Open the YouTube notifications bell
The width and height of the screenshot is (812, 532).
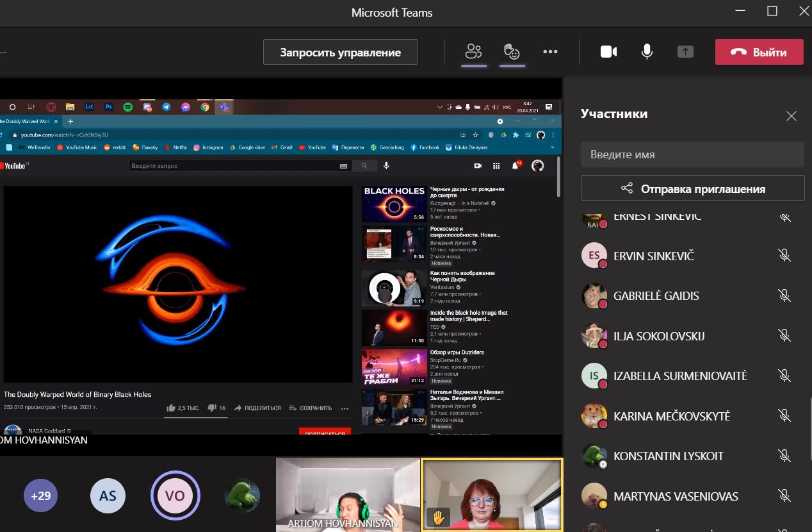pos(515,166)
